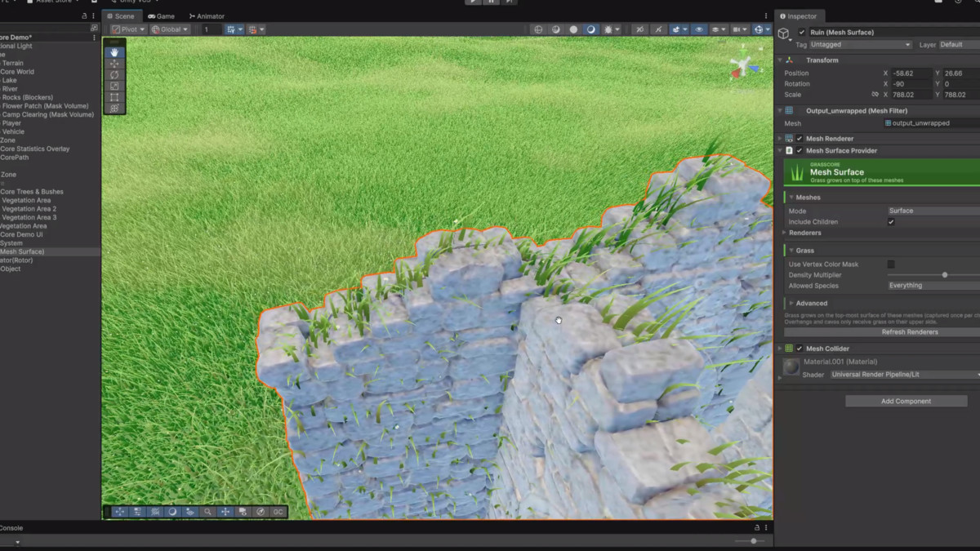Toggle the Mesh Surface Provider enabled checkbox
Image resolution: width=980 pixels, height=551 pixels.
800,151
